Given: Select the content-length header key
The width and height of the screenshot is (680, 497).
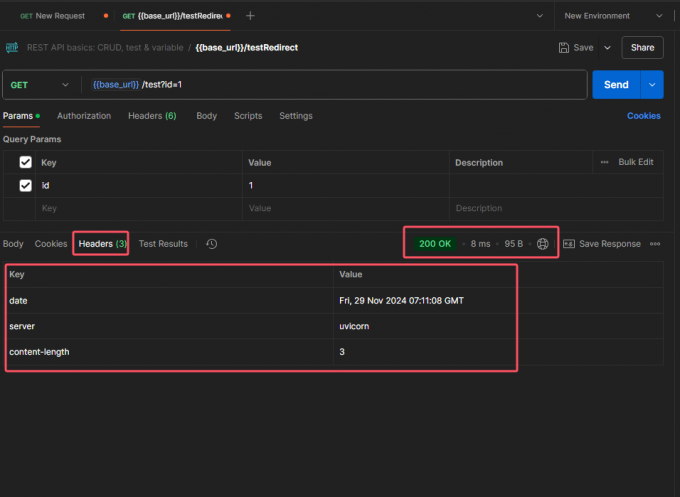Looking at the screenshot, I should click(39, 352).
